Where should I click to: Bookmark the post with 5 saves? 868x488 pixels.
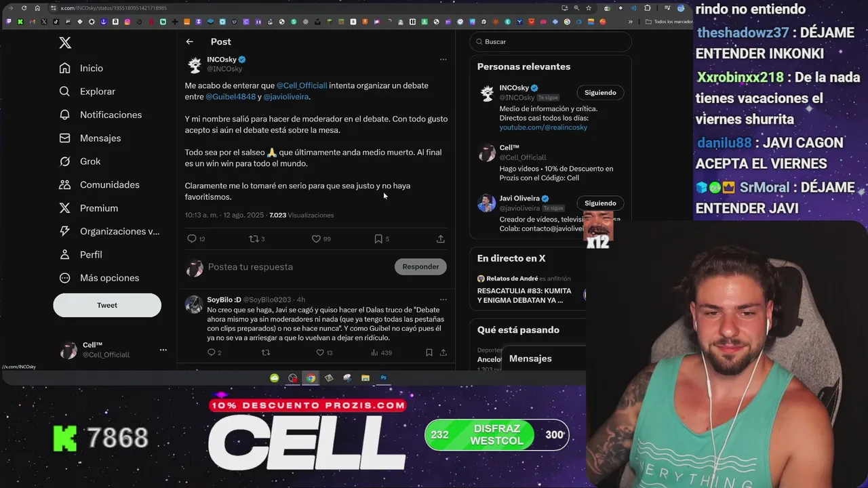378,239
